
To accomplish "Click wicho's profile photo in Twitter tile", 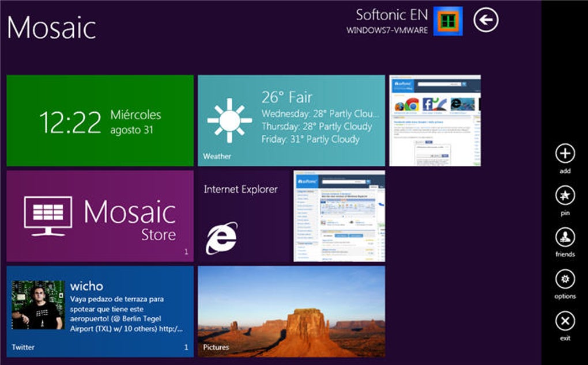I will click(38, 305).
